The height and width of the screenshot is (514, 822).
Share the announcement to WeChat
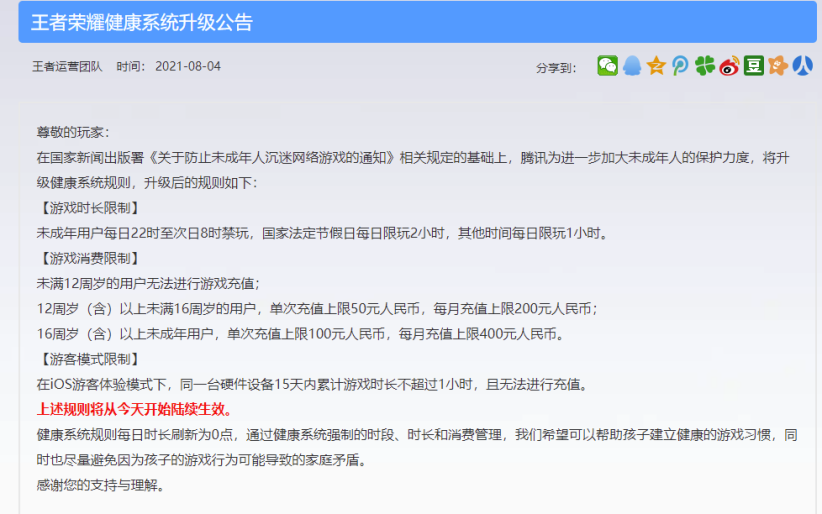pyautogui.click(x=607, y=66)
